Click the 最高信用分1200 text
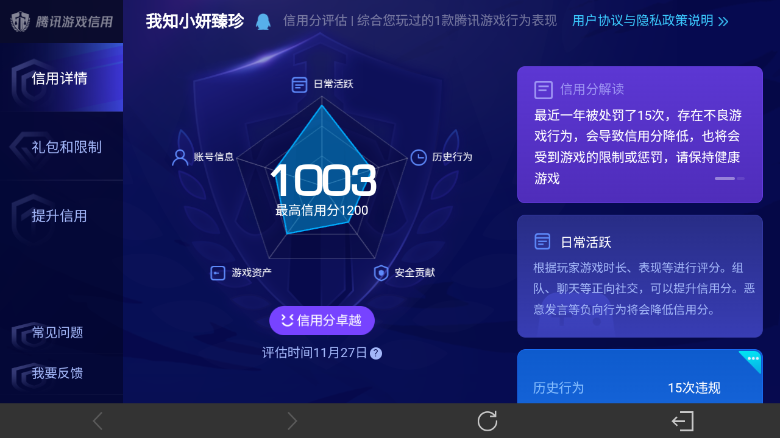This screenshot has height=439, width=780. point(322,210)
